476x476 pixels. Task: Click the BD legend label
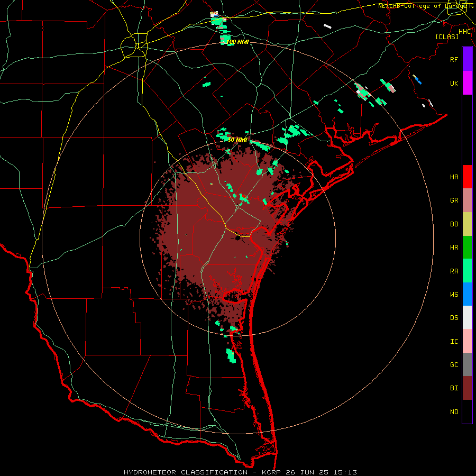point(454,224)
